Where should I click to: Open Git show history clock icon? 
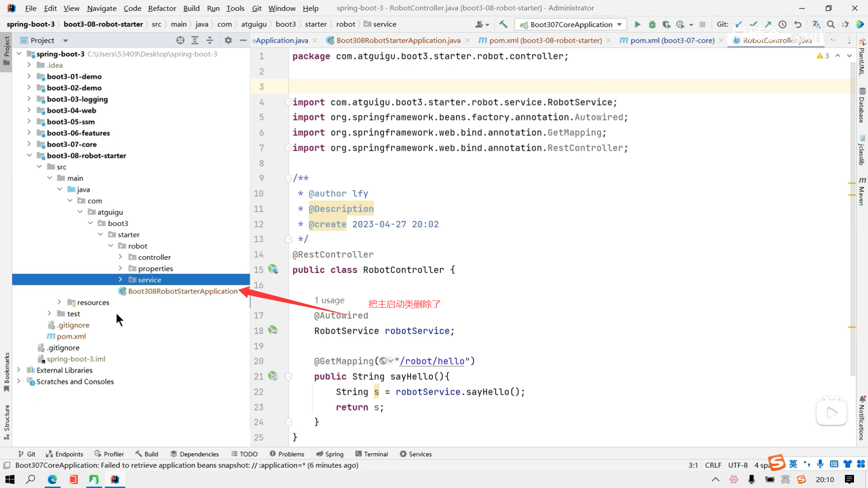tap(783, 24)
